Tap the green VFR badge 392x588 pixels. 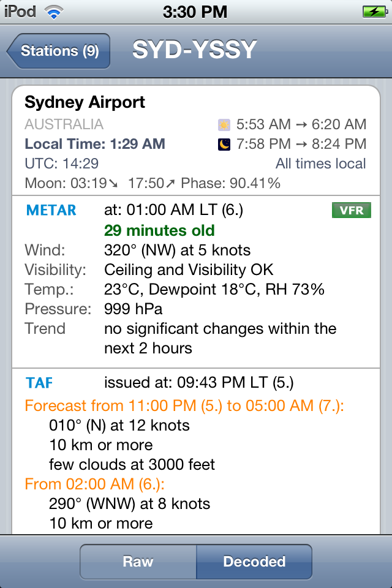[x=352, y=210]
